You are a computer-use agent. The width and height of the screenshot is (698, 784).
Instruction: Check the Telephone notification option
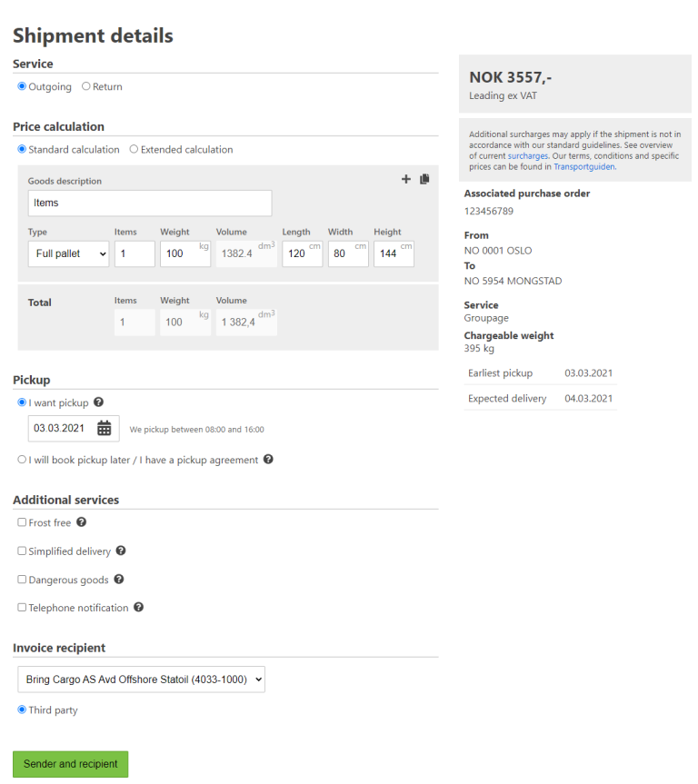[22, 608]
